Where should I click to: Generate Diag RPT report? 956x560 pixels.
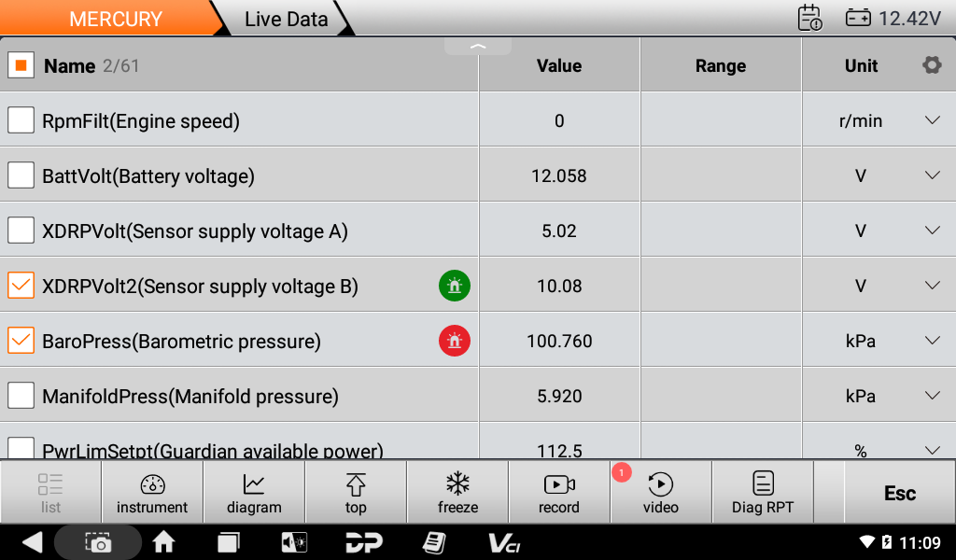click(x=763, y=493)
